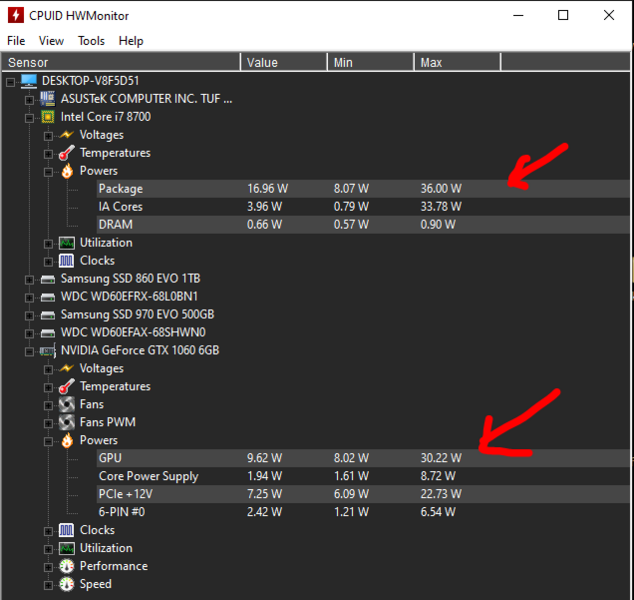Expand the ASUSTeK COMPUTER INC. node
This screenshot has width=634, height=600.
(29, 100)
